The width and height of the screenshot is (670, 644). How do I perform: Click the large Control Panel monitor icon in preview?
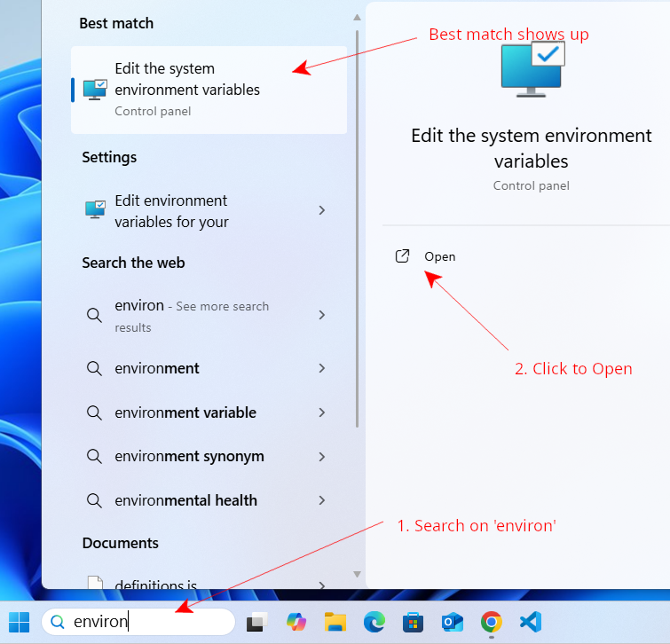532,69
